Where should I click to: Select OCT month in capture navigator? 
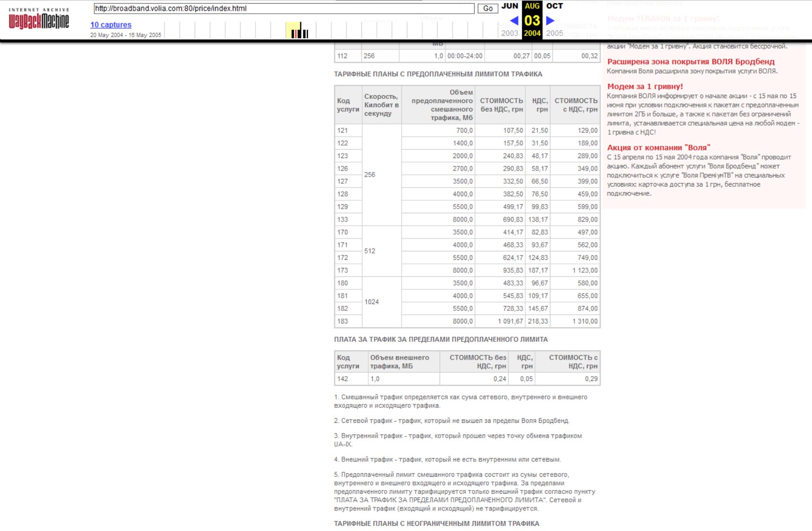tap(554, 6)
